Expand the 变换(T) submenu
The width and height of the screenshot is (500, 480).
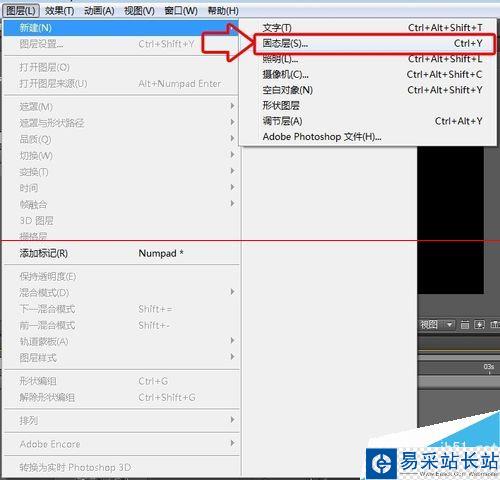click(x=121, y=172)
